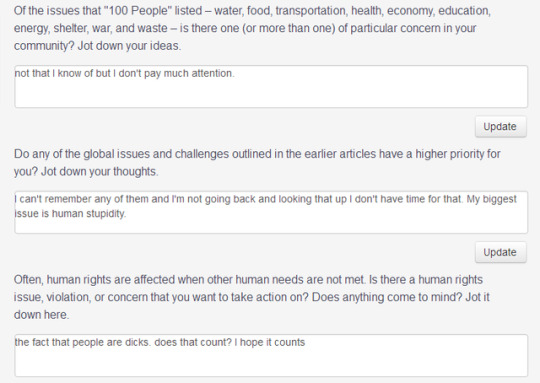Click the question about human rights being affected
540x383 pixels.
[252, 297]
